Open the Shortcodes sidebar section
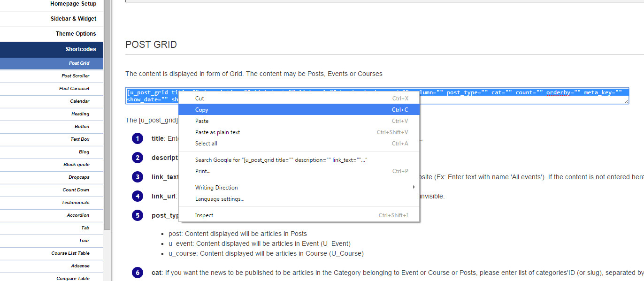The width and height of the screenshot is (644, 281). pos(81,49)
